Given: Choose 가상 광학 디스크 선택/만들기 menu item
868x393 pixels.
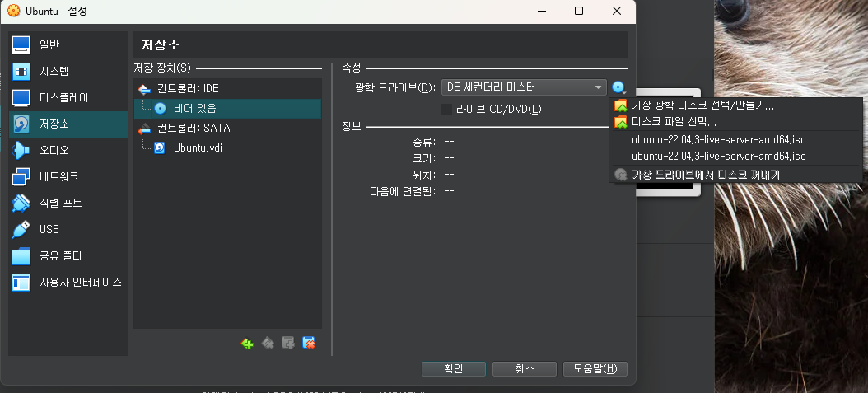Looking at the screenshot, I should click(735, 105).
